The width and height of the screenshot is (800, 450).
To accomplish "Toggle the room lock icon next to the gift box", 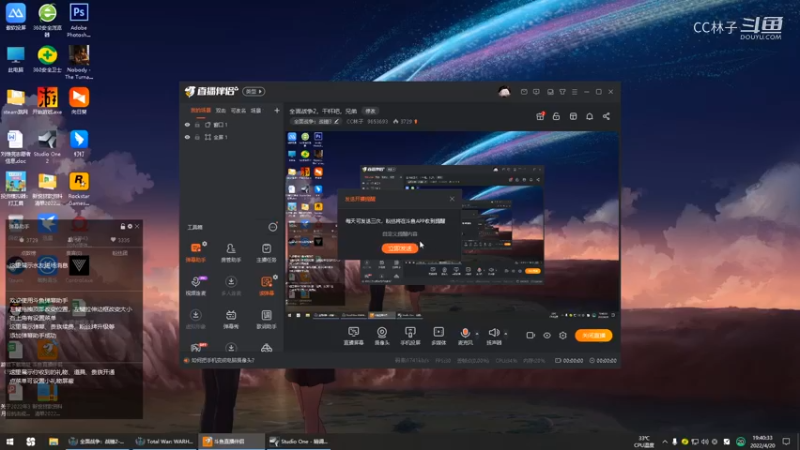I will pyautogui.click(x=556, y=116).
